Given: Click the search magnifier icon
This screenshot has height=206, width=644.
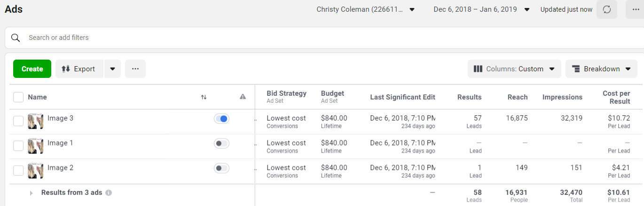Looking at the screenshot, I should click(16, 38).
